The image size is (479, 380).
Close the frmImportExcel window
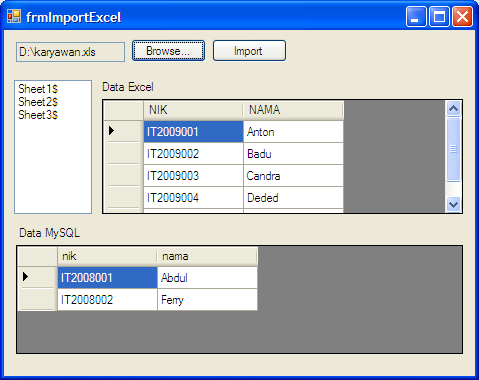pos(462,16)
